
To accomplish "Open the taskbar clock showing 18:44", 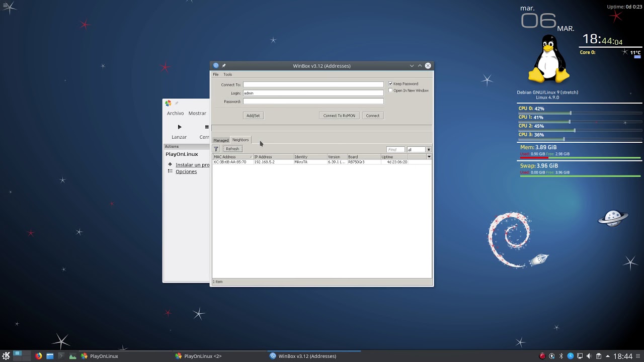I will [623, 356].
